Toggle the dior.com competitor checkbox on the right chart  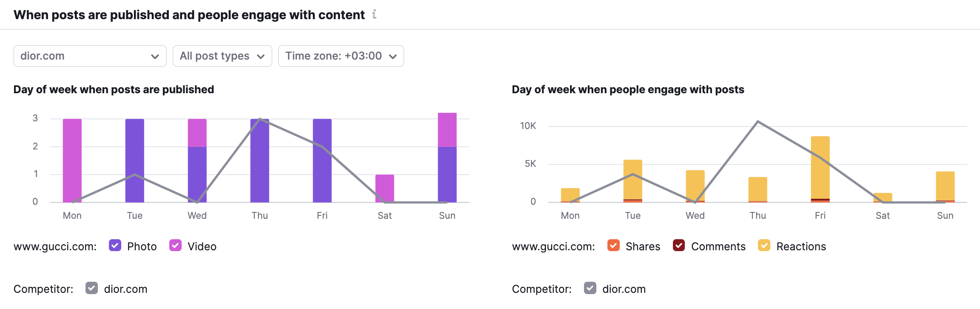(590, 289)
